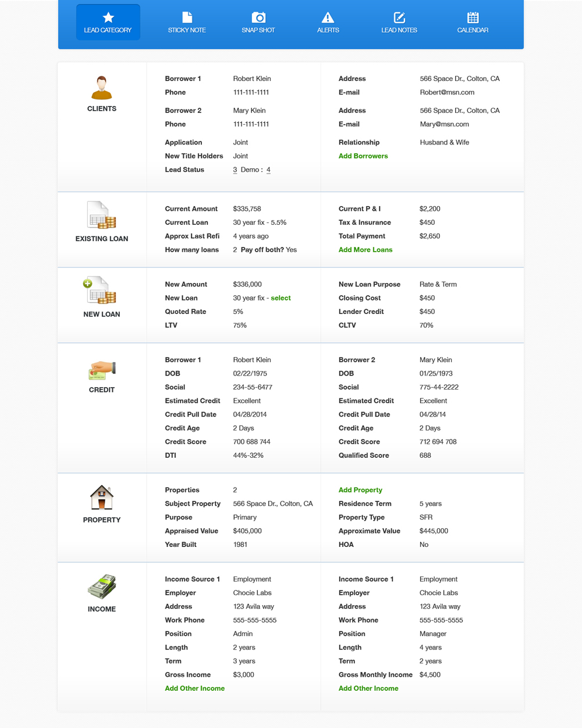Click the $4,500 gross monthly income value
582x728 pixels.
coord(430,675)
